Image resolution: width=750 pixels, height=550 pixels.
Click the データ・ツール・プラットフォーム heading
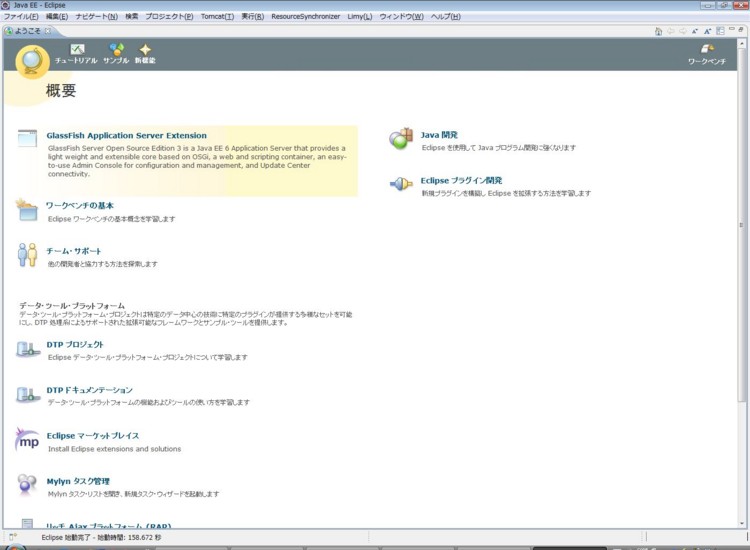pos(72,305)
